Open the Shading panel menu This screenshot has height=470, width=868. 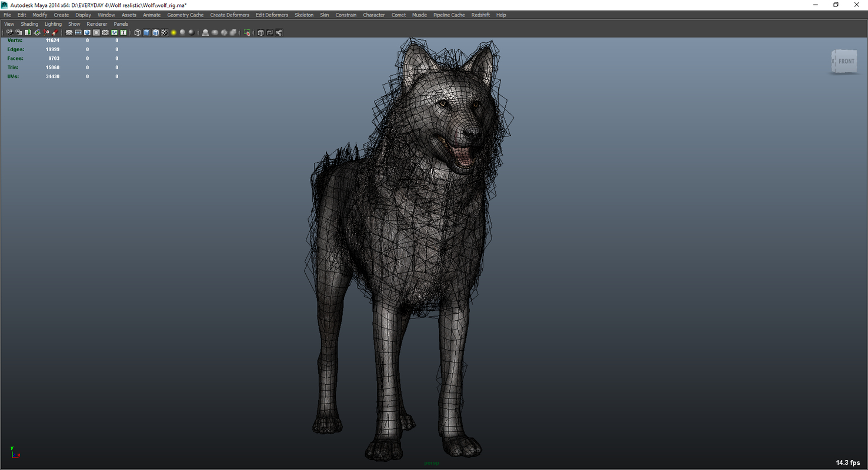29,23
